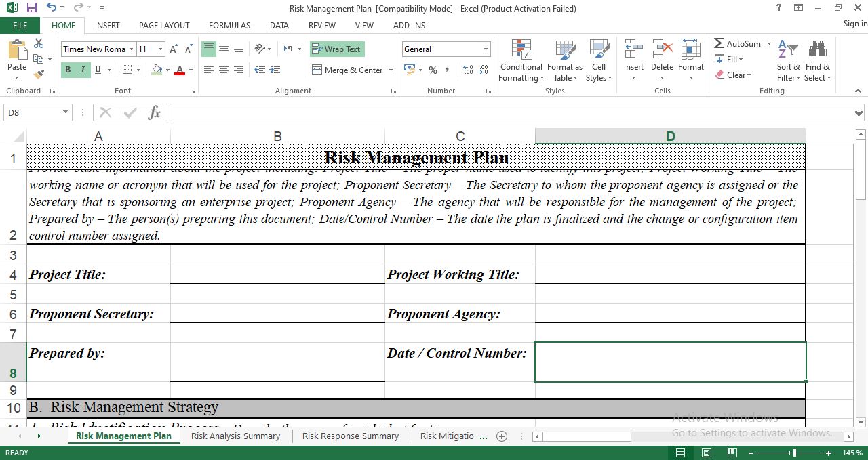
Task: Switch to the FORMULAS ribbon tab
Action: pos(229,25)
